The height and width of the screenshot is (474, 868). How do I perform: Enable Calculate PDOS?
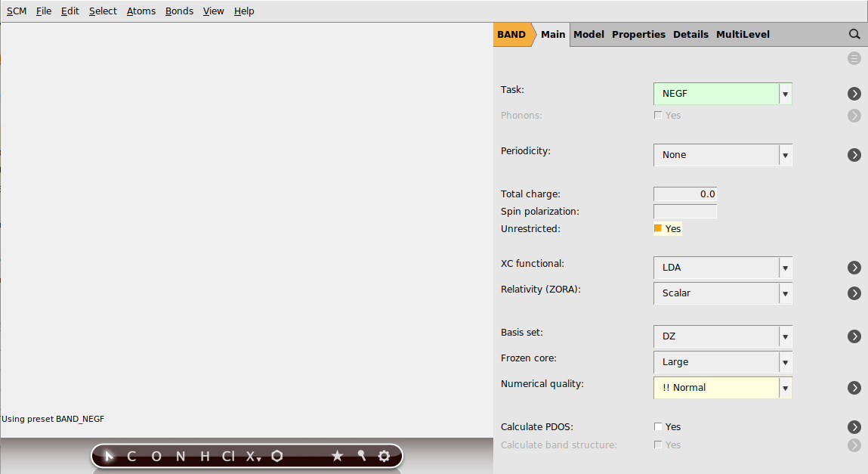(x=658, y=426)
